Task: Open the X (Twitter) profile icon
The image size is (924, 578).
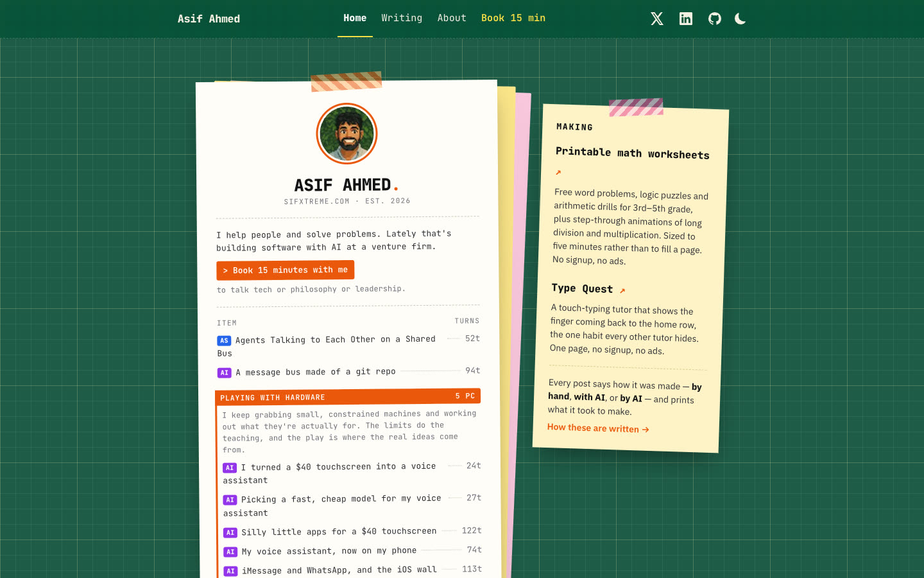Action: pyautogui.click(x=657, y=19)
